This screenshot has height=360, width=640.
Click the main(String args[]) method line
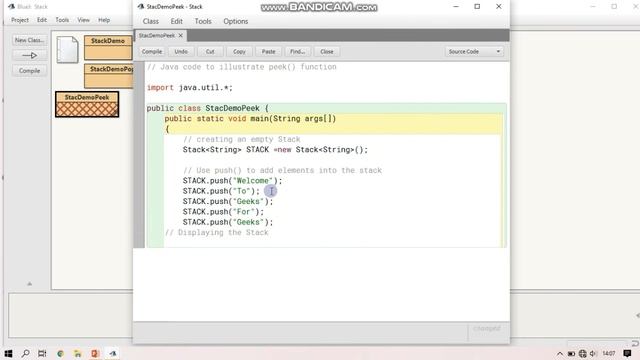point(250,119)
